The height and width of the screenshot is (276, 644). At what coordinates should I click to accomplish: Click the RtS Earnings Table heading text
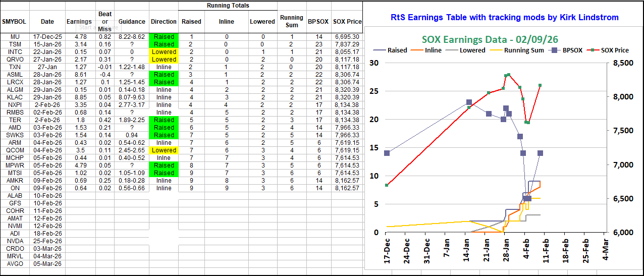tap(505, 17)
